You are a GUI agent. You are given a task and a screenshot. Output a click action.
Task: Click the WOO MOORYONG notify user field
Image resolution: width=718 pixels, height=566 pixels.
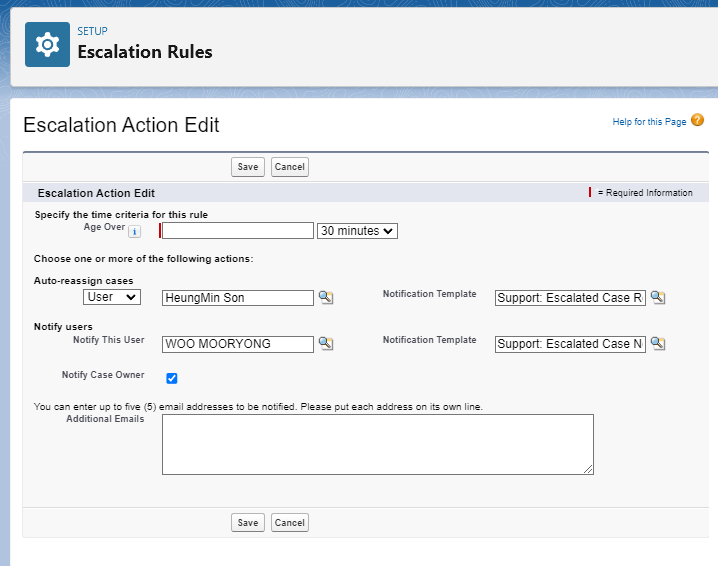(238, 344)
